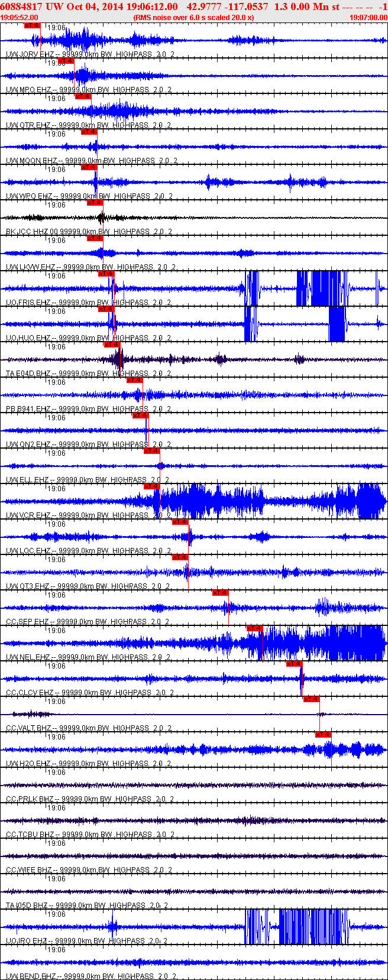Screen dimensions: 388x980
Task: Click red pick flag on ON2 trace
Action: pos(140,416)
